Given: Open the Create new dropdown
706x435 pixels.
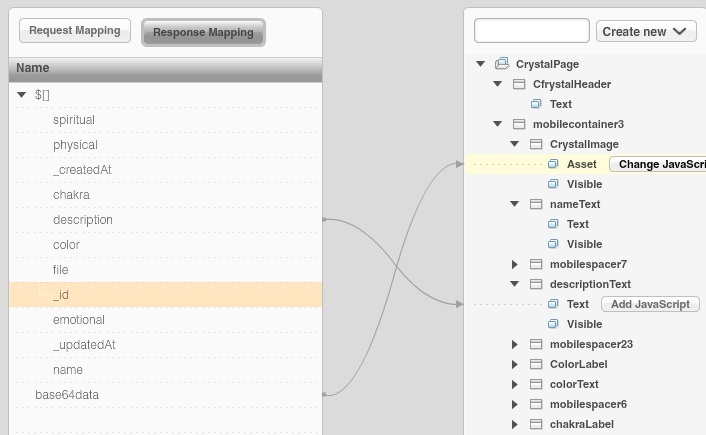Looking at the screenshot, I should 646,31.
